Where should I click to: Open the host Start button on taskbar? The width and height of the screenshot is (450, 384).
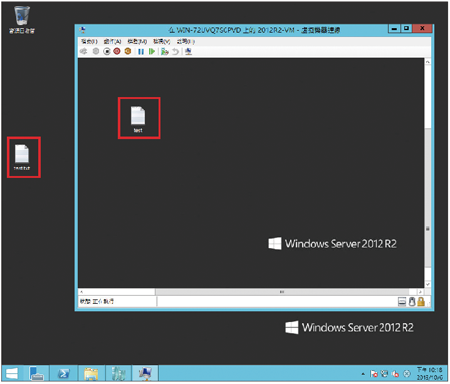12,373
